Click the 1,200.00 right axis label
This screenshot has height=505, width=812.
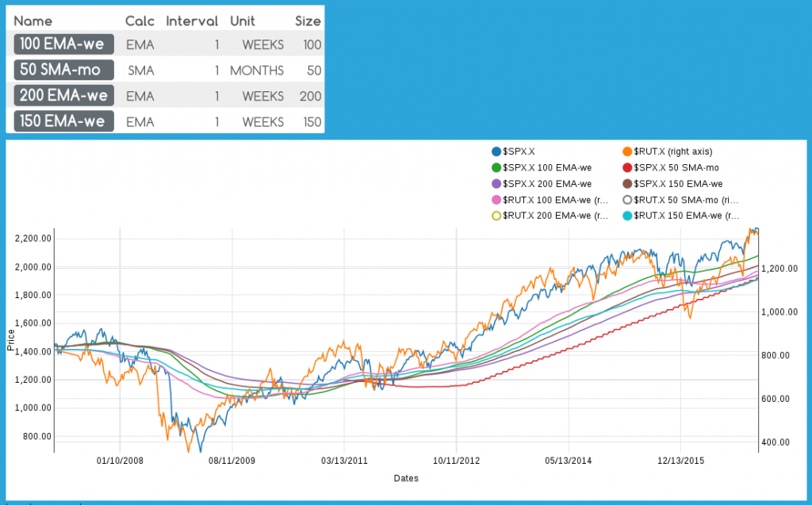[x=779, y=268]
